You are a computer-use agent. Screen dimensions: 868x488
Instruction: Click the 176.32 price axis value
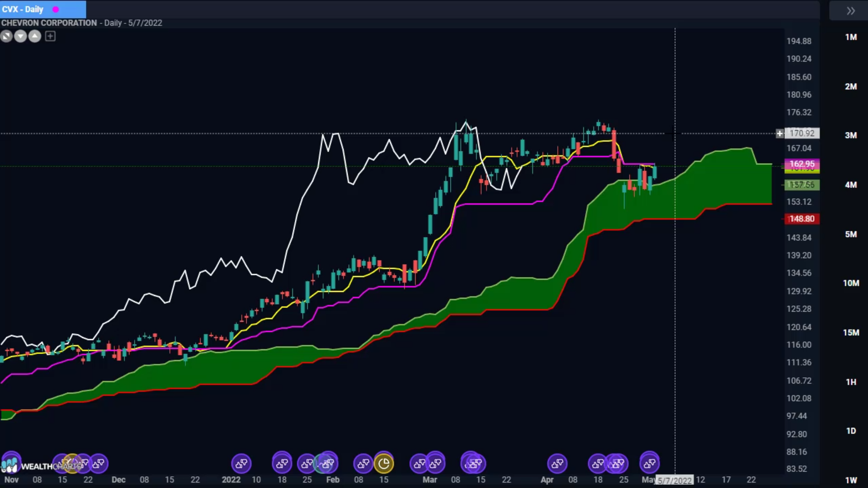point(799,112)
